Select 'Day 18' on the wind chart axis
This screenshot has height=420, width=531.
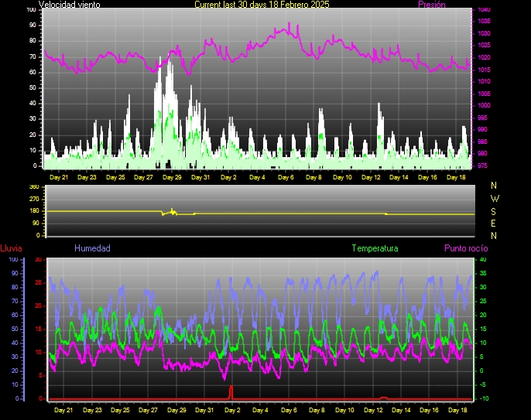457,177
